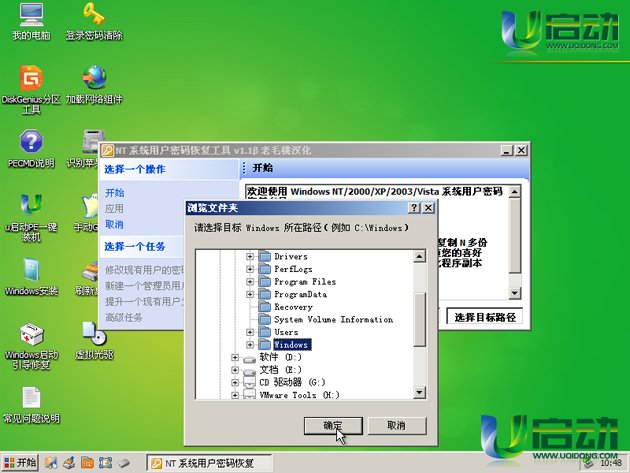Select VMware Tools (H:) drive
This screenshot has height=473, width=630.
[x=299, y=395]
